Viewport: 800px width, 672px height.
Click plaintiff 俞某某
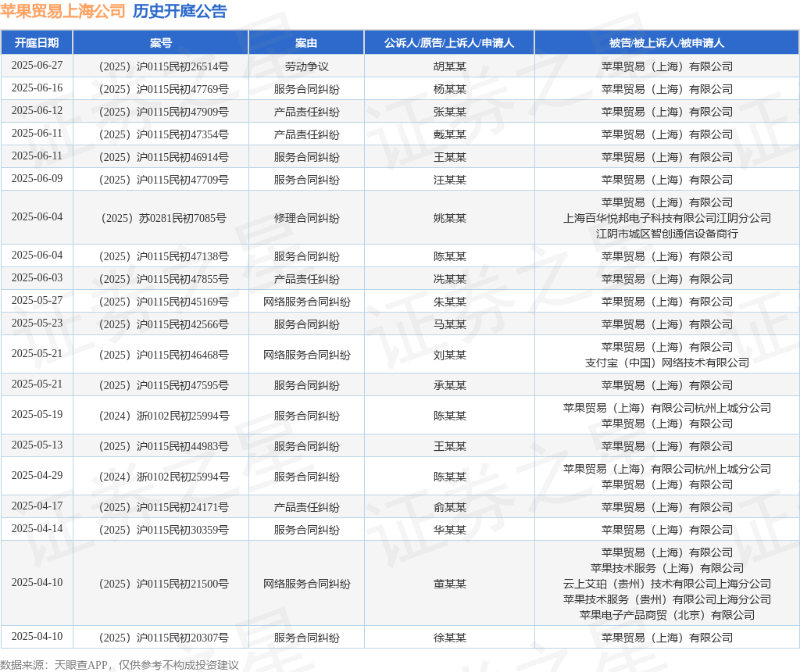449,507
